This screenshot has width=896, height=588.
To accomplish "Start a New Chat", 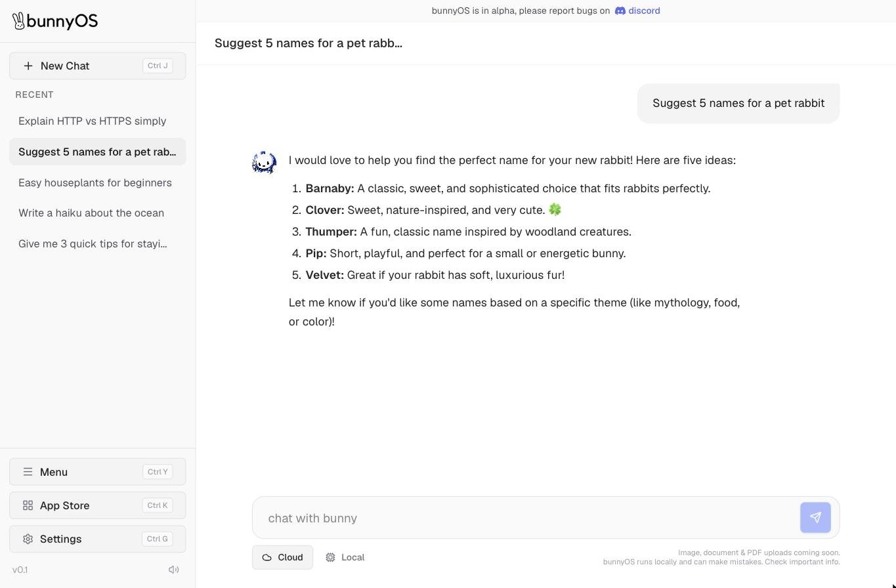I will coord(98,66).
